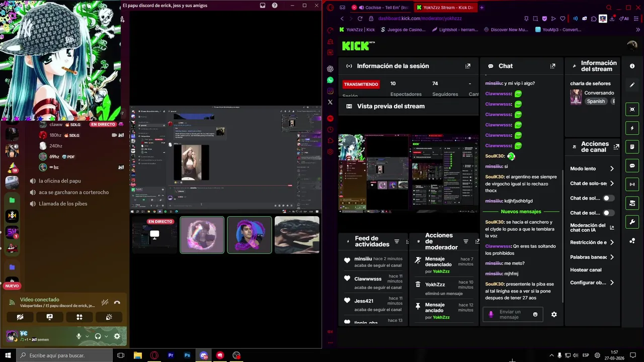
Task: Open Discord user settings gear
Action: coord(117,336)
